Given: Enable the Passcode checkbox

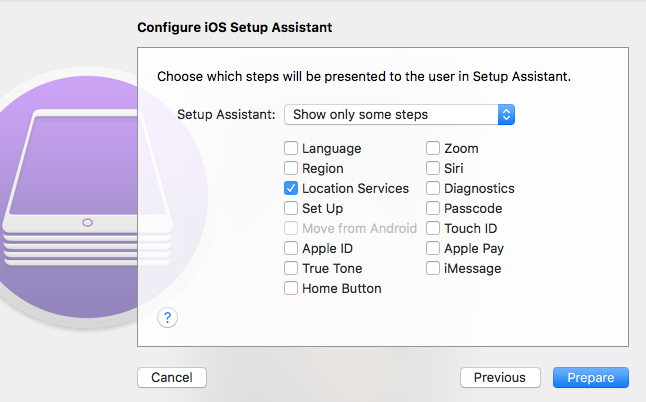Looking at the screenshot, I should [433, 208].
